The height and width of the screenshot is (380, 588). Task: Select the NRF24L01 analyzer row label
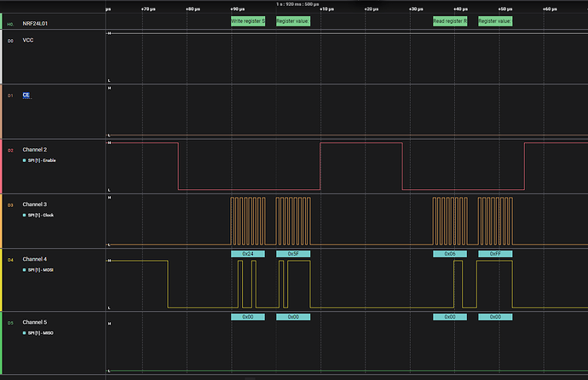click(35, 24)
